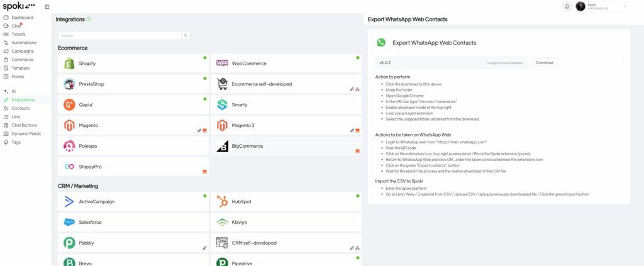The image size is (644, 266).
Task: Collapse the sidebar with the panel toggle icon
Action: (x=47, y=7)
